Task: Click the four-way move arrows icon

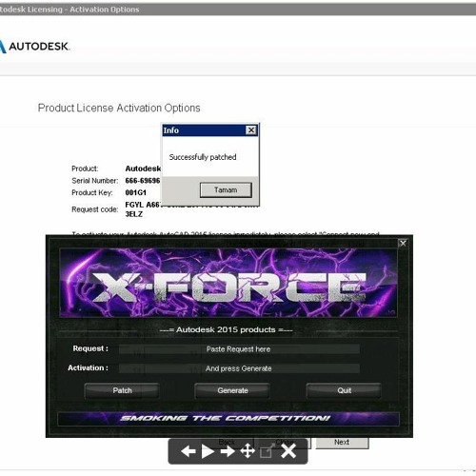Action: [x=248, y=451]
